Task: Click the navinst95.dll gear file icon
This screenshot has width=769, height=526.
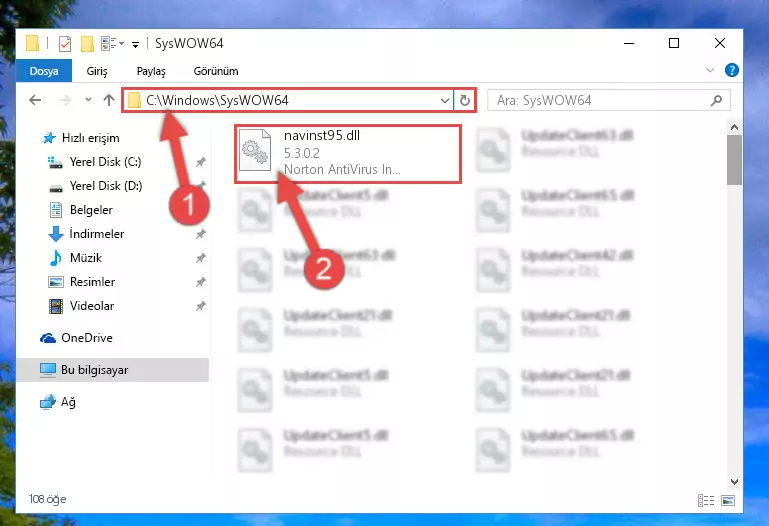Action: click(x=255, y=150)
